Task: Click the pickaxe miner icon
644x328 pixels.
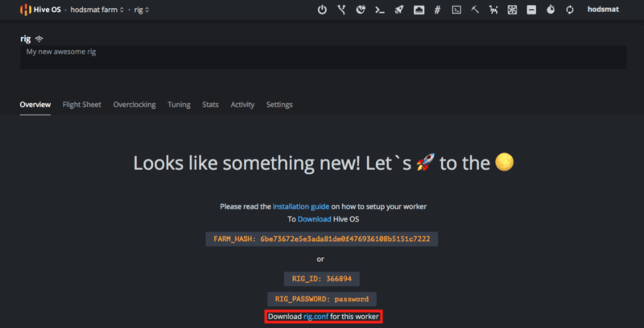Action: click(476, 10)
